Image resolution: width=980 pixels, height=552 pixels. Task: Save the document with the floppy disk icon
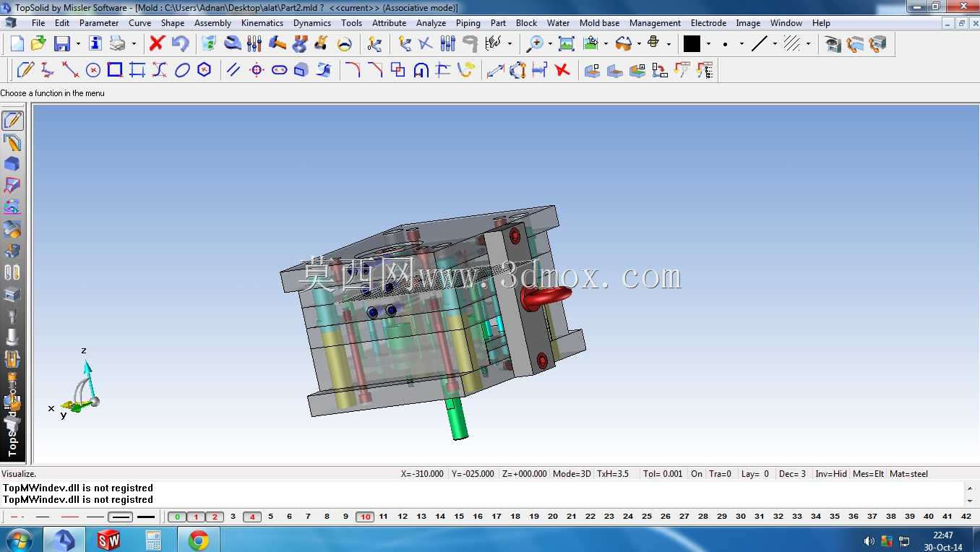62,43
